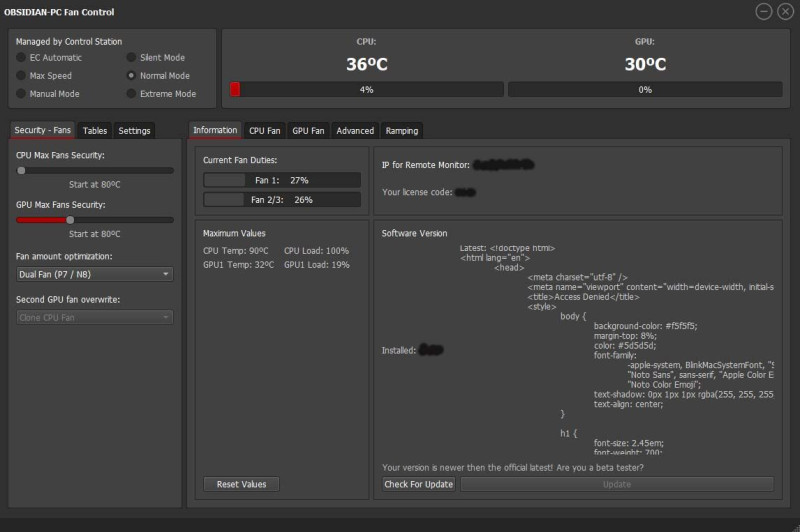Open Fan amount optimization dropdown
800x532 pixels.
tap(95, 274)
